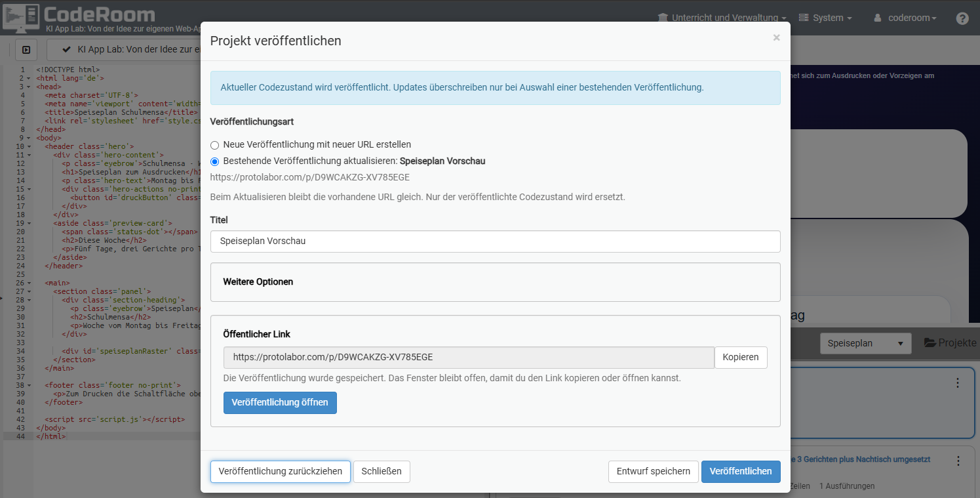The image size is (980, 498).
Task: Open the Projekte folder icon
Action: [x=930, y=342]
